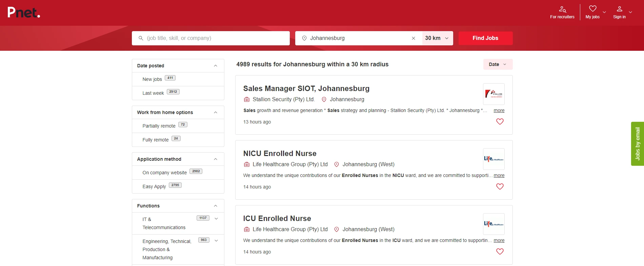Click location pin beside Johannesburg in Sales Manager card

324,99
